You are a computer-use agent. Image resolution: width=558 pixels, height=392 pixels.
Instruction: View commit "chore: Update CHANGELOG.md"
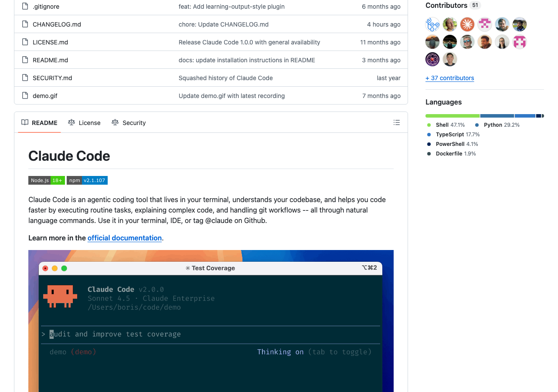[223, 24]
